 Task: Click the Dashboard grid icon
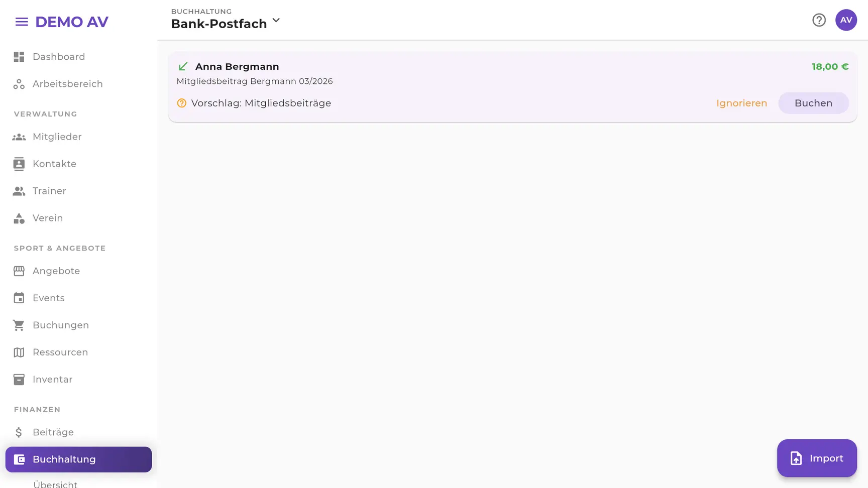(x=19, y=57)
